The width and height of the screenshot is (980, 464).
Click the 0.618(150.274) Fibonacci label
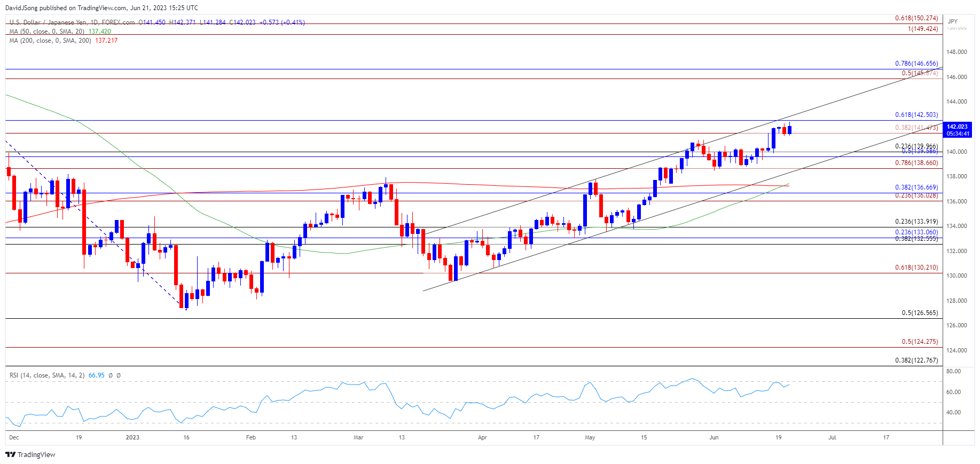tap(916, 18)
